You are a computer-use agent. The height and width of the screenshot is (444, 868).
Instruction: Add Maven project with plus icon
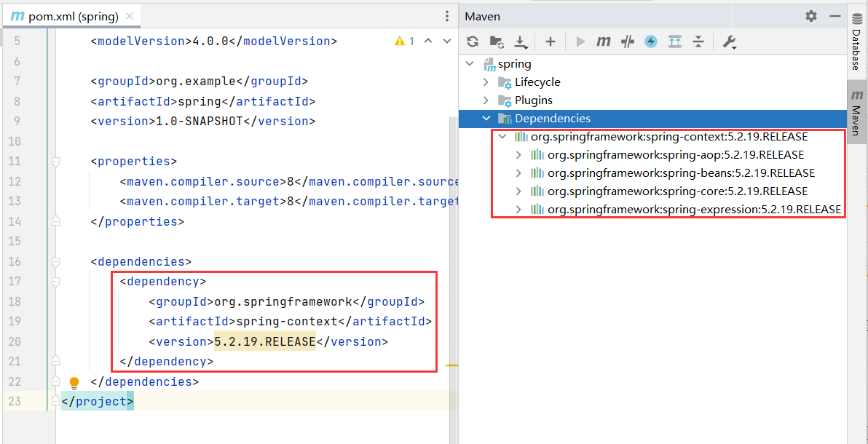551,41
